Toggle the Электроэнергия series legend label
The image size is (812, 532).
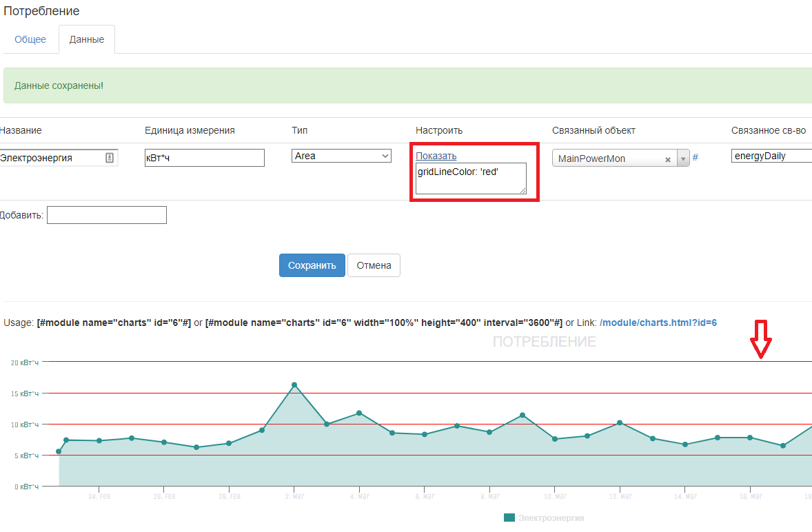(551, 518)
